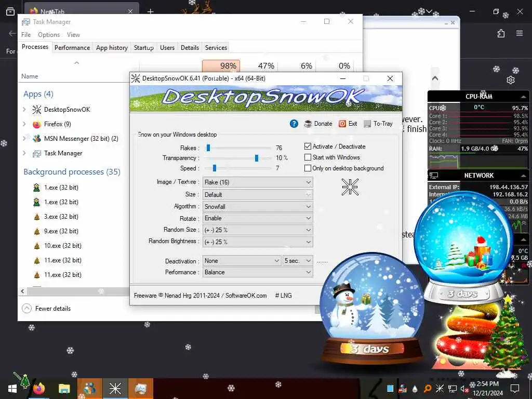Open the Deactivation dropdown showing None

(242, 261)
